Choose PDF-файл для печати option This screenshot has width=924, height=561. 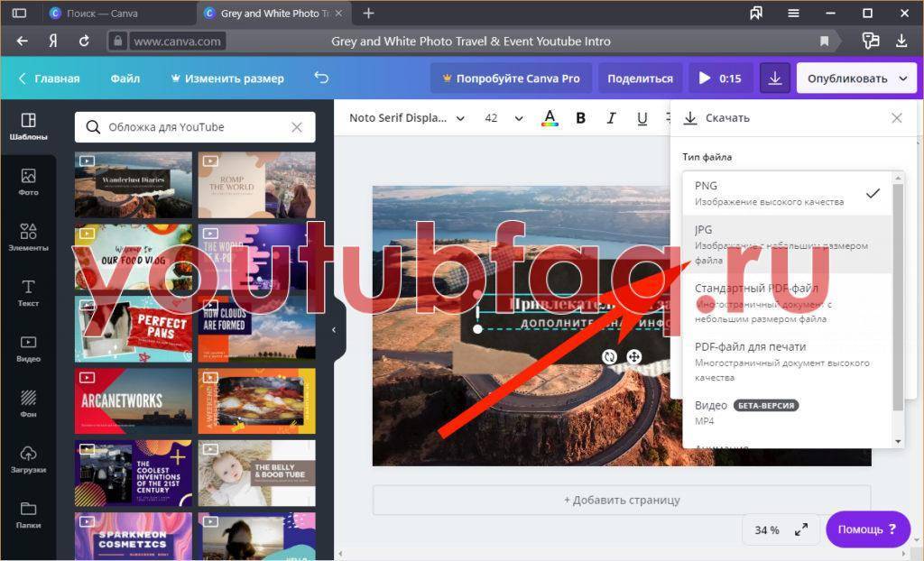(781, 361)
